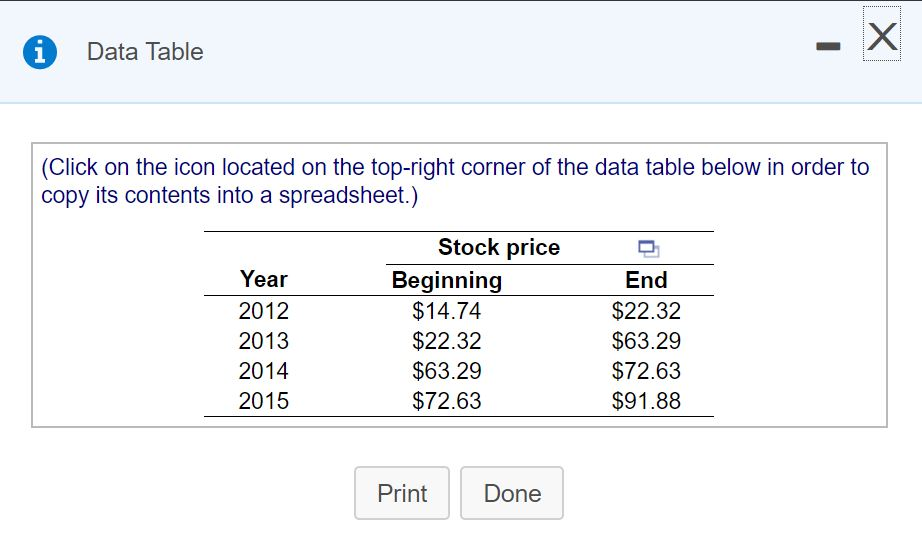Click the 2012 end price $22.32
Screen dimensions: 922x536
[x=646, y=311]
